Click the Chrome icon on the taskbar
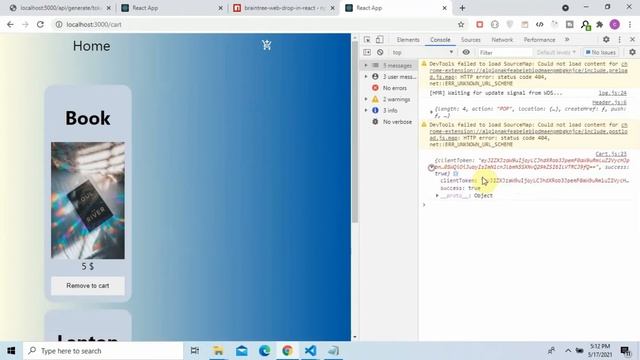 coord(287,351)
